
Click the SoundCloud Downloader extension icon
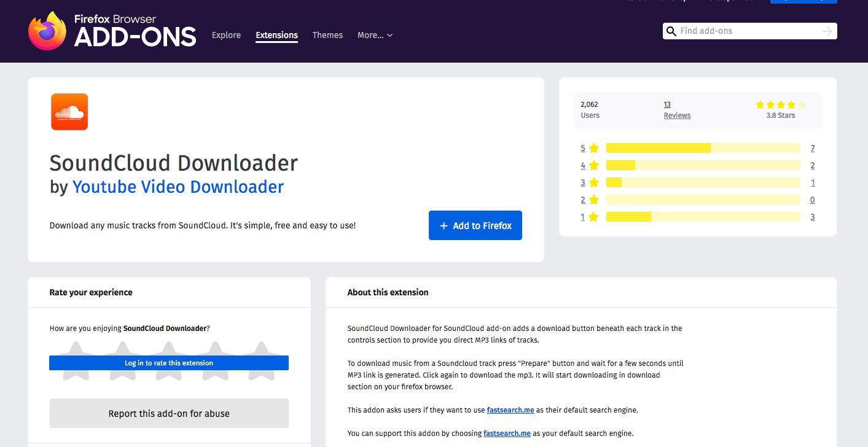[69, 112]
